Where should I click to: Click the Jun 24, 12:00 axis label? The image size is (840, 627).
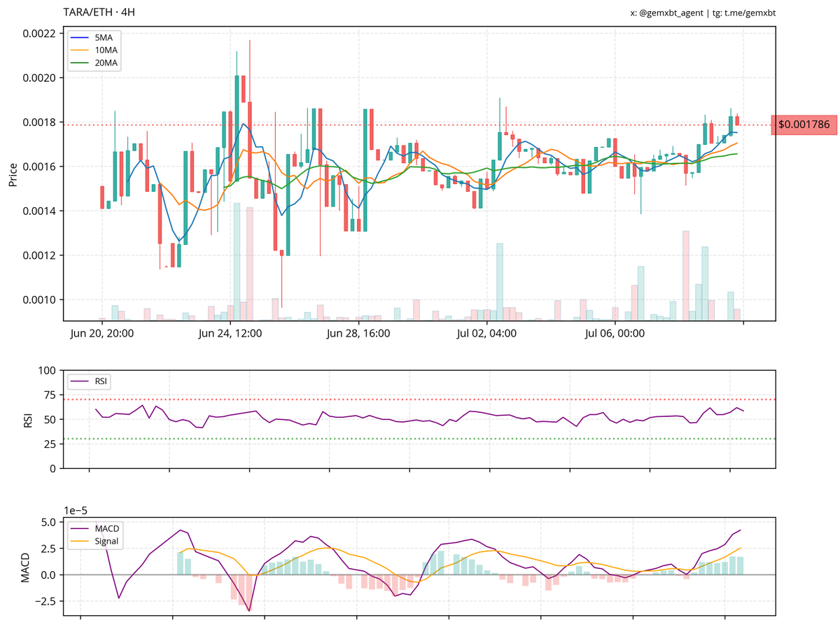pos(230,334)
